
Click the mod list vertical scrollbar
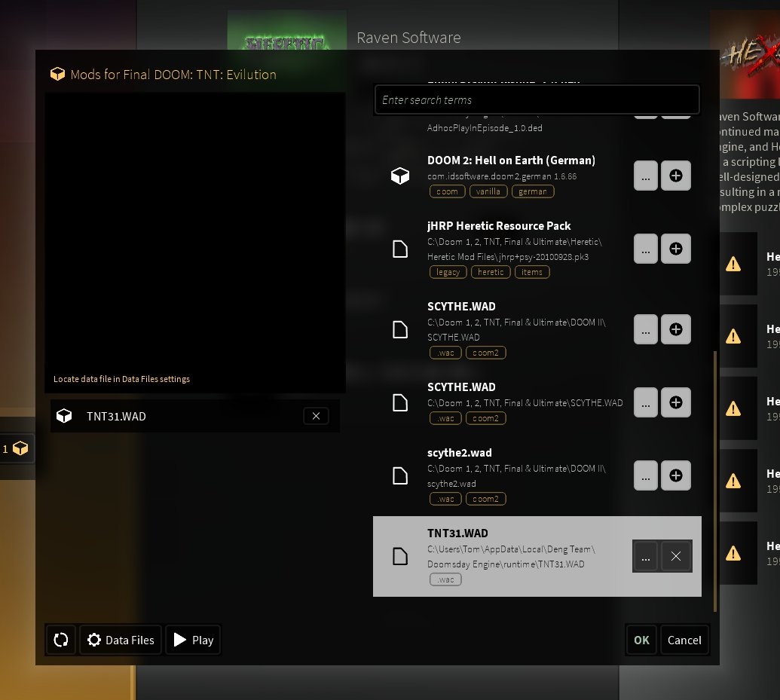[715, 481]
